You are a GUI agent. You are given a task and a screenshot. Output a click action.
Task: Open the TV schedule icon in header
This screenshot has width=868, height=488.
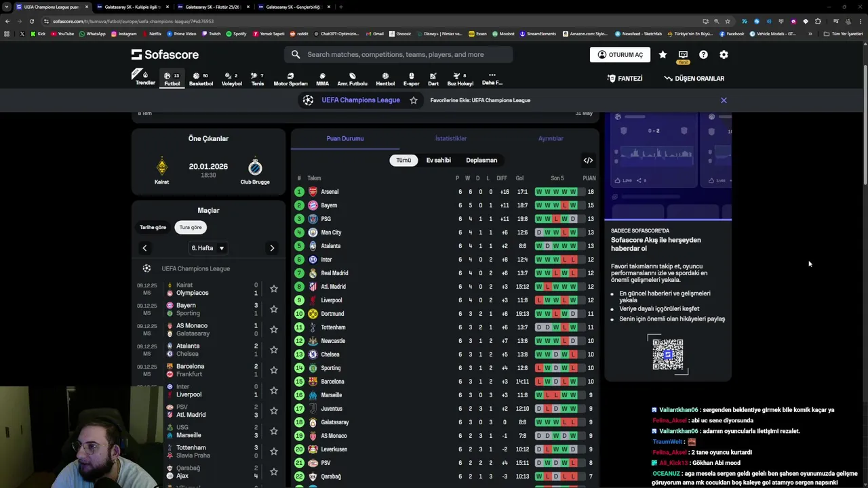[x=683, y=55]
